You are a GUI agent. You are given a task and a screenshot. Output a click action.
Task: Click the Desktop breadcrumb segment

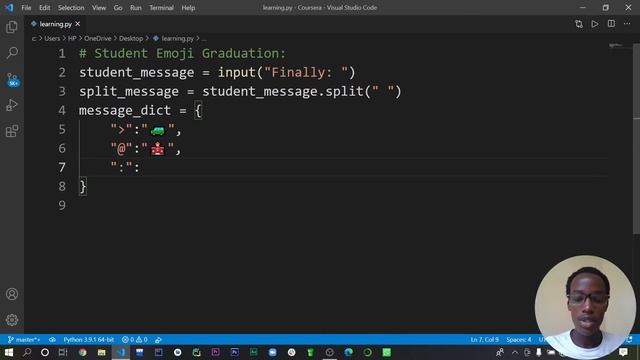coord(131,38)
